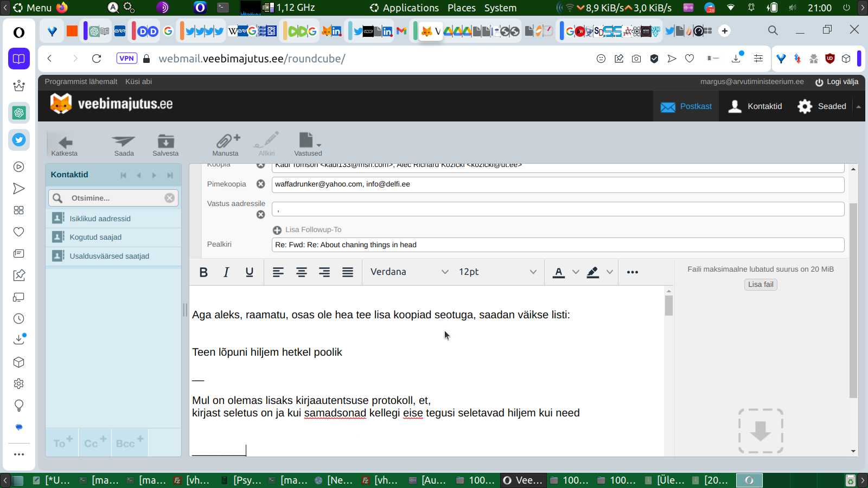Align text left
The image size is (868, 488).
click(x=278, y=272)
